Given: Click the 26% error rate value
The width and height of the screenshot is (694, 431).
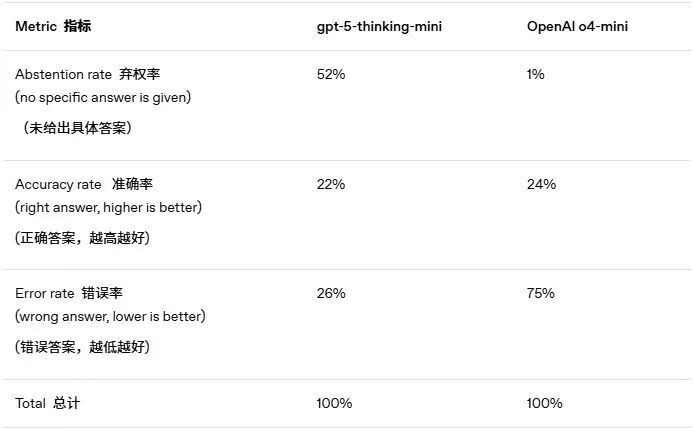Looking at the screenshot, I should click(331, 293).
